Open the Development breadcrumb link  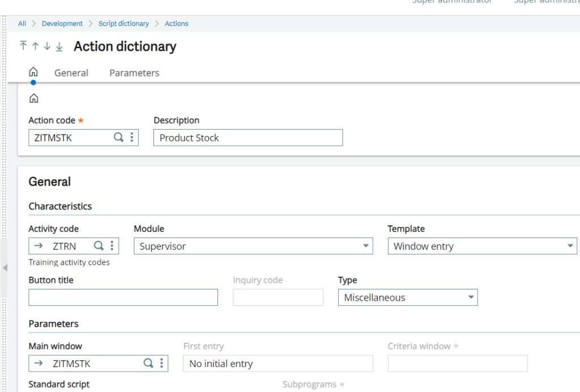[x=62, y=24]
